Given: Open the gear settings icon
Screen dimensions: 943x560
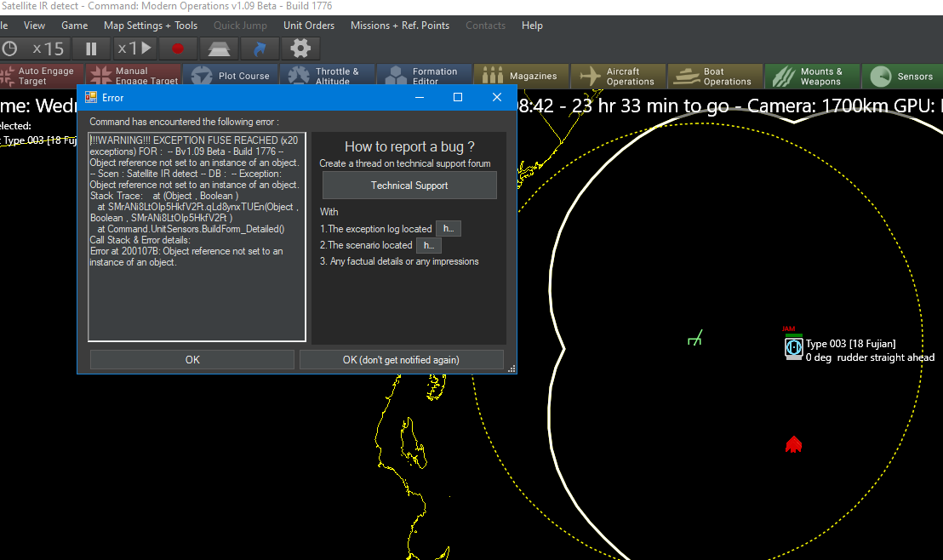Looking at the screenshot, I should tap(301, 49).
